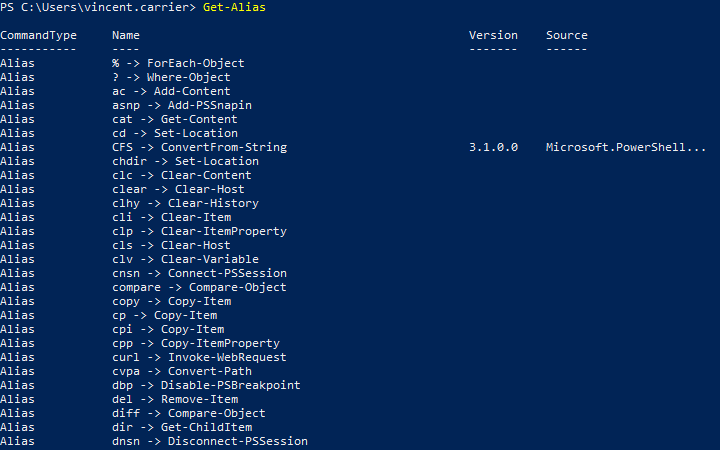Viewport: 720px width, 450px height.
Task: Click the Microsoft.PowerShell... source text
Action: coord(626,147)
